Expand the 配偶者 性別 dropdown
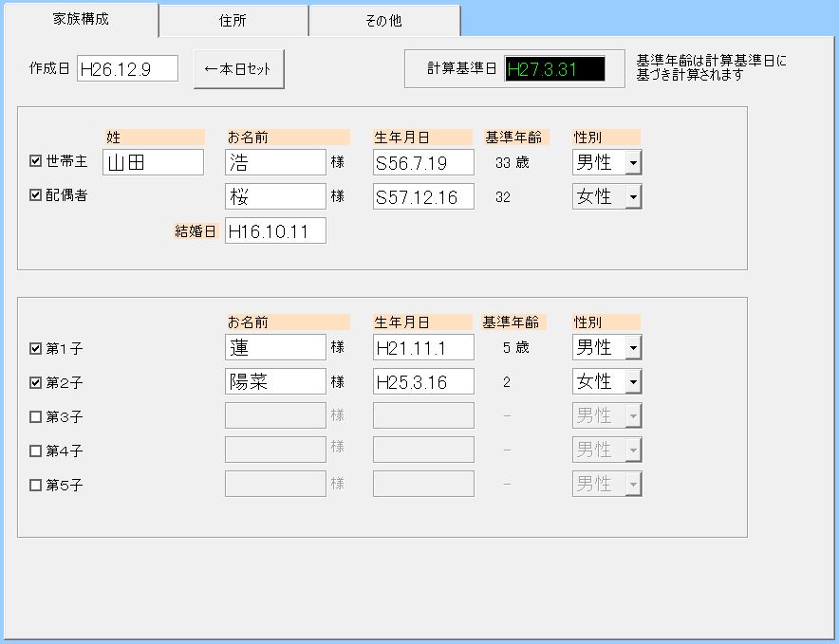This screenshot has width=839, height=644. (x=633, y=196)
